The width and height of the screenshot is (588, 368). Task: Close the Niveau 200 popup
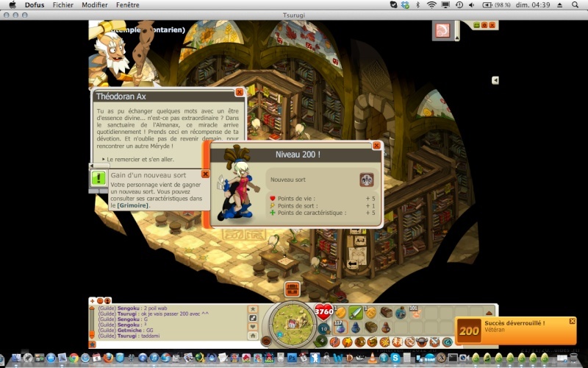coord(376,145)
